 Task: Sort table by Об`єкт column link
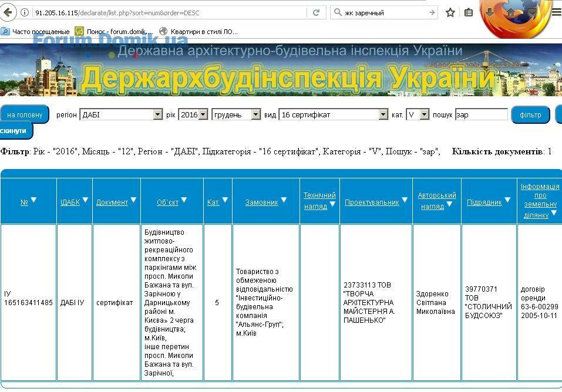167,202
